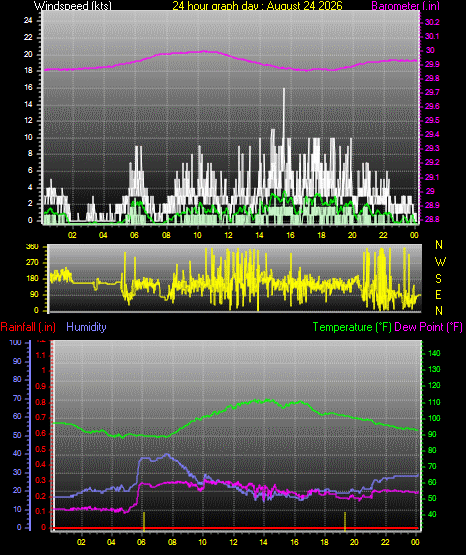Click the Windspeed (kts) axis label
This screenshot has height=555, width=466.
pyautogui.click(x=73, y=6)
